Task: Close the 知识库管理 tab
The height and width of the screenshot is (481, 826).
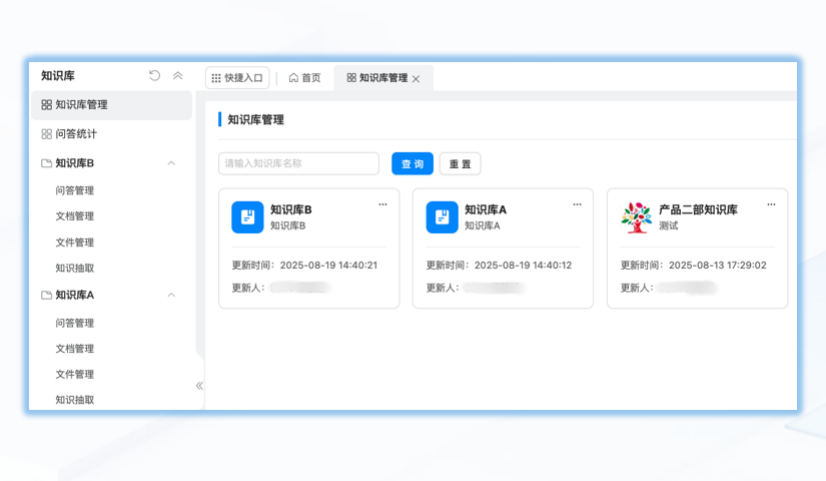Action: point(416,79)
